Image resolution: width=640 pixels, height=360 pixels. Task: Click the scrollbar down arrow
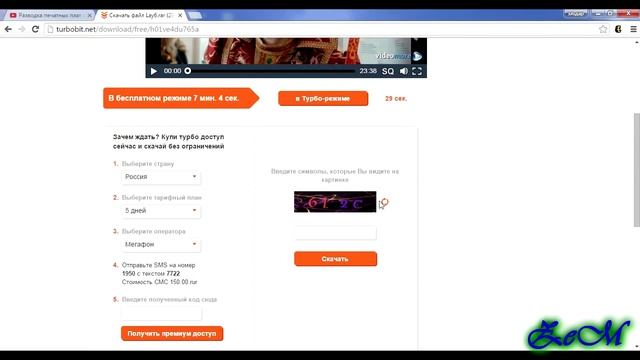(637, 347)
